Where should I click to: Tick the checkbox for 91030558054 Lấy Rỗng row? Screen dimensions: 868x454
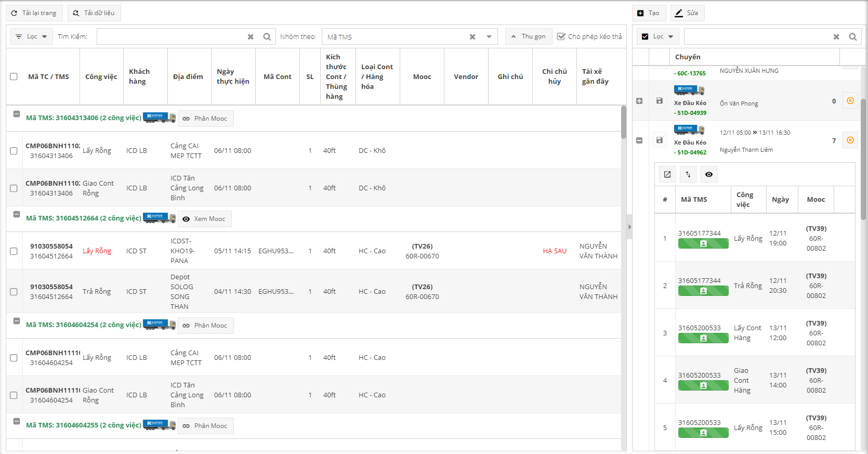(x=14, y=251)
